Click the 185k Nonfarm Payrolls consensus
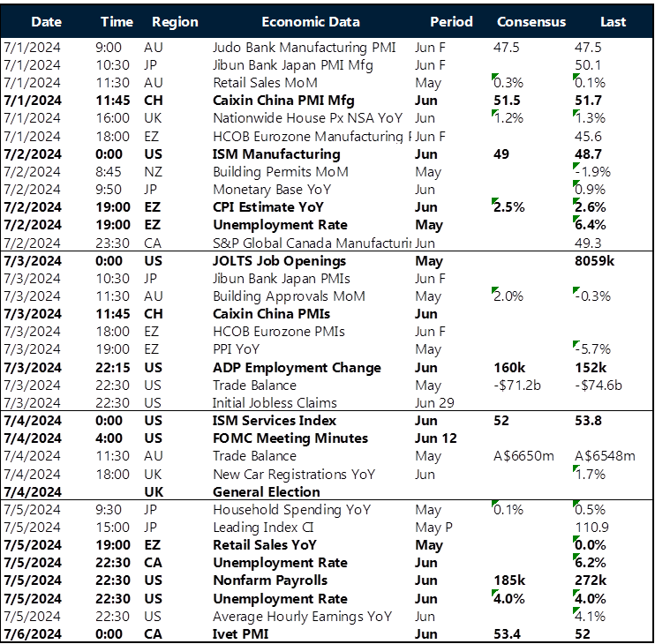This screenshot has width=655, height=644. click(x=509, y=580)
